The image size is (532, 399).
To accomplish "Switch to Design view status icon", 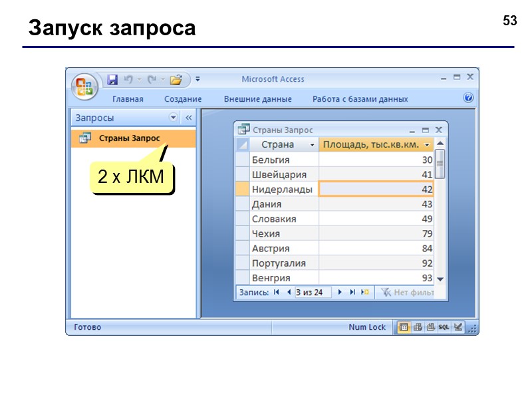I will click(458, 327).
